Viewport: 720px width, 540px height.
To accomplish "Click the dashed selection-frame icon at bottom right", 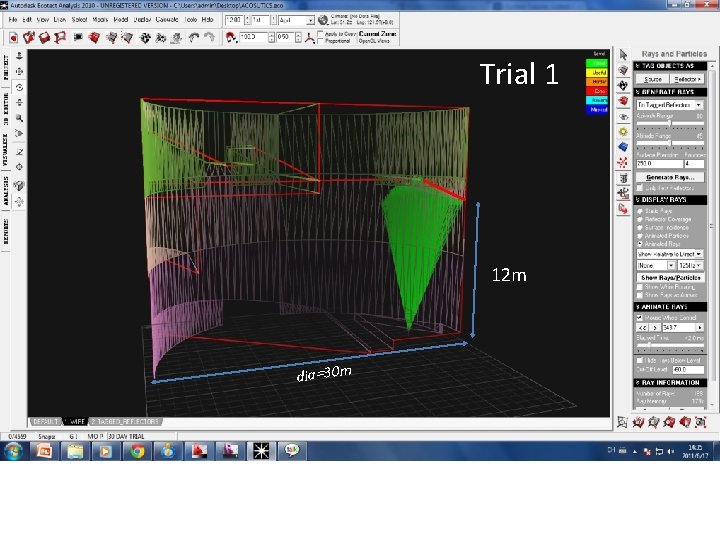I will [700, 422].
